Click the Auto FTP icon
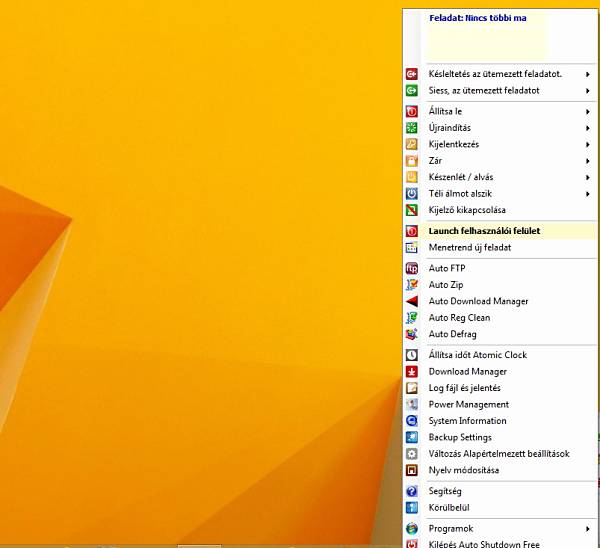The height and width of the screenshot is (548, 600). [x=412, y=268]
